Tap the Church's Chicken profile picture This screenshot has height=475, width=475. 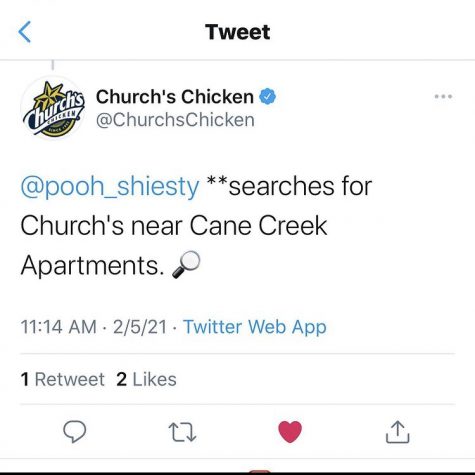pos(53,108)
